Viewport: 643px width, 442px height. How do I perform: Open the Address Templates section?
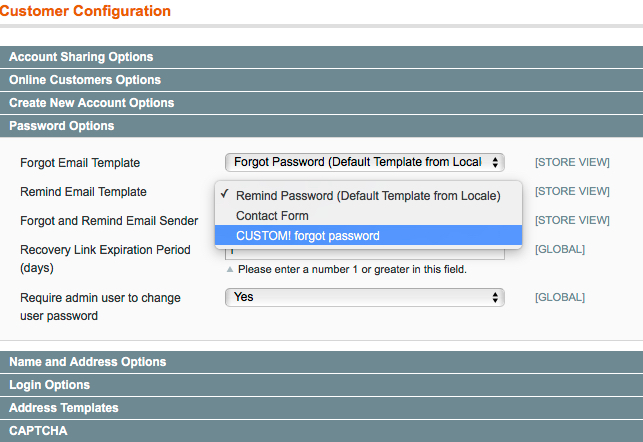coord(322,408)
